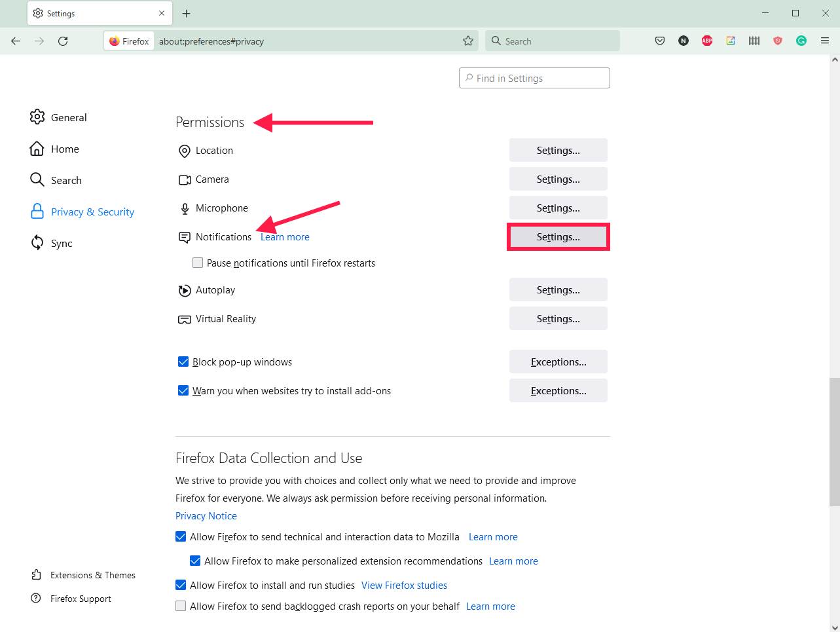Open the Adblock Plus extension icon
Image resolution: width=840 pixels, height=632 pixels.
707,41
